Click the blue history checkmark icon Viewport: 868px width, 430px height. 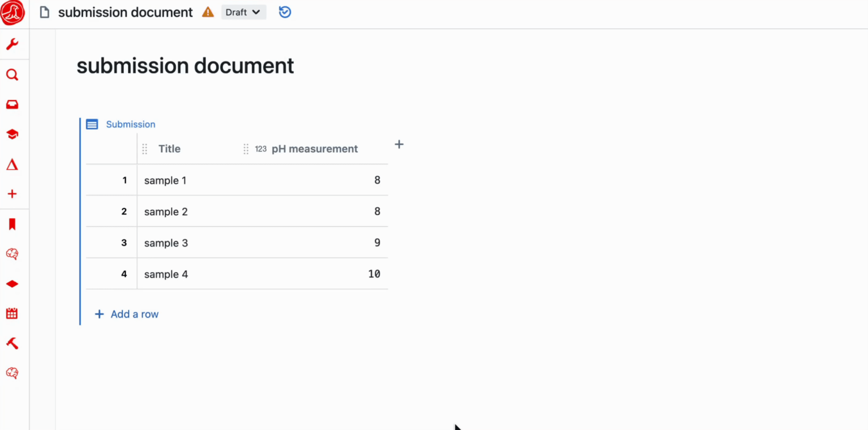point(285,12)
